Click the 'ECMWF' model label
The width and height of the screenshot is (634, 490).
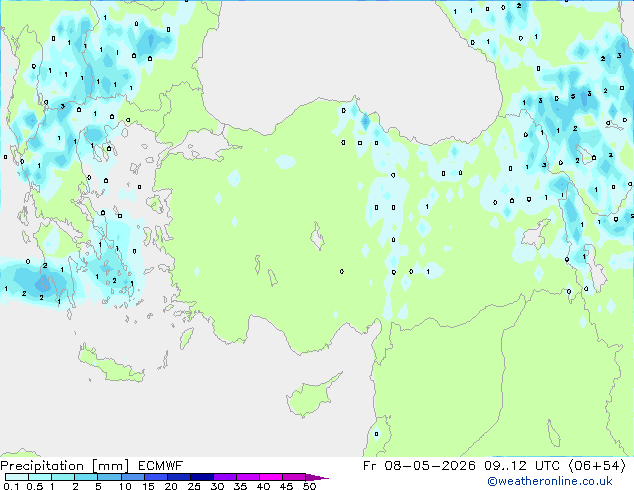(160, 466)
